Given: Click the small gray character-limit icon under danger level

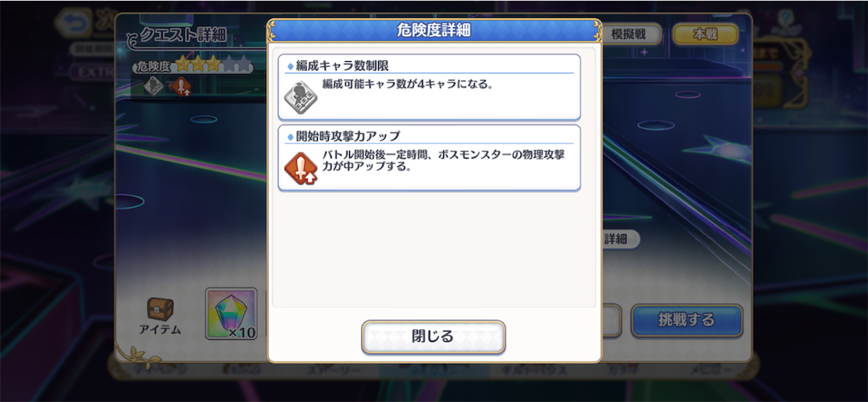Looking at the screenshot, I should tap(153, 86).
